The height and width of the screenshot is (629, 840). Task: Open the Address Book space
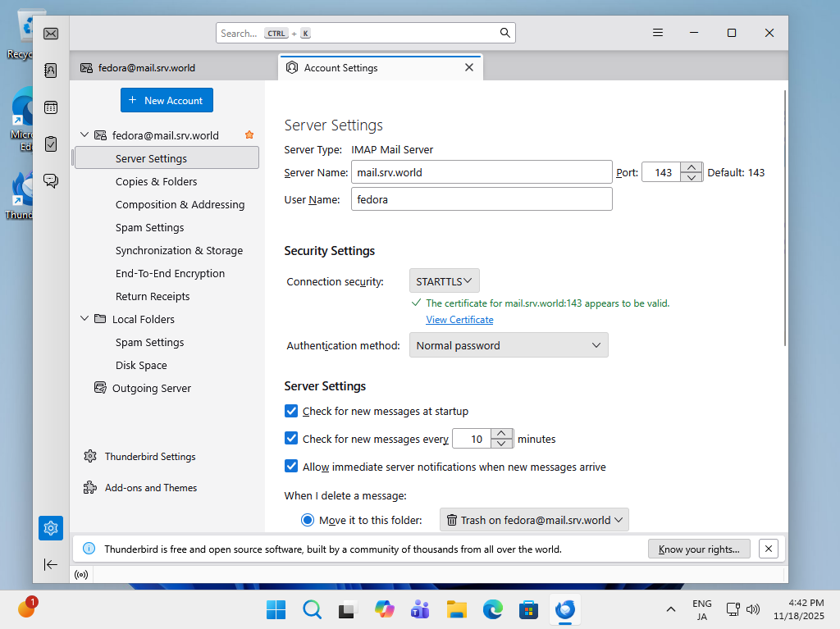pos(51,70)
